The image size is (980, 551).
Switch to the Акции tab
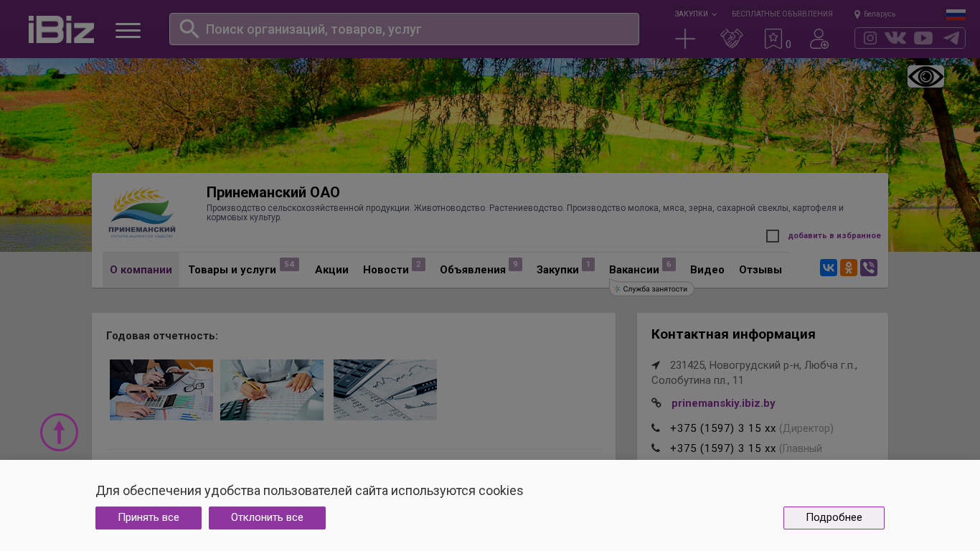pos(331,270)
